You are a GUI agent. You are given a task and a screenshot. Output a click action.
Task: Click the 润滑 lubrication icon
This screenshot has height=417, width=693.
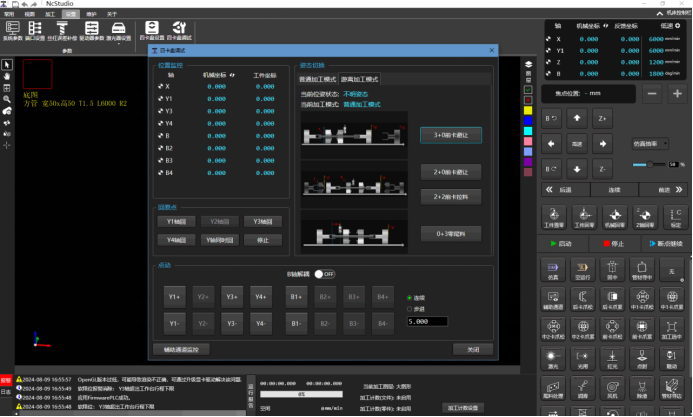(583, 389)
